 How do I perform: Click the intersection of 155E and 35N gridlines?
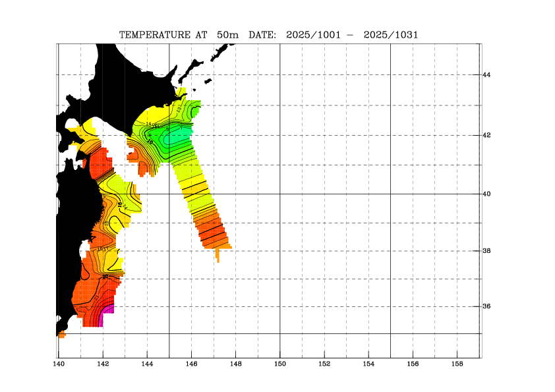(x=390, y=333)
